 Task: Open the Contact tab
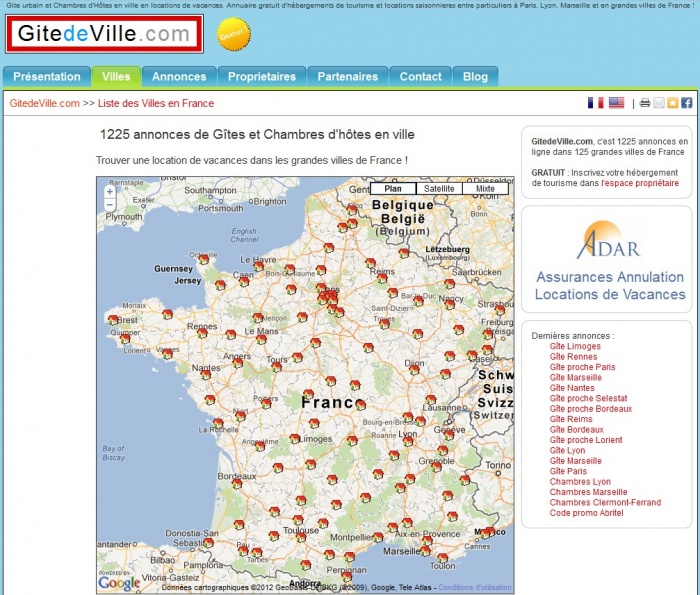pos(421,77)
